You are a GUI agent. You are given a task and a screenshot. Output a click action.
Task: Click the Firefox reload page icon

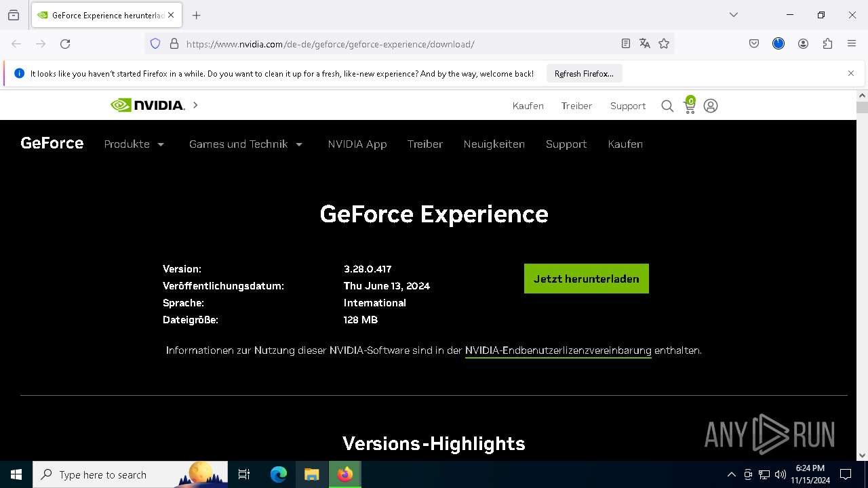65,43
